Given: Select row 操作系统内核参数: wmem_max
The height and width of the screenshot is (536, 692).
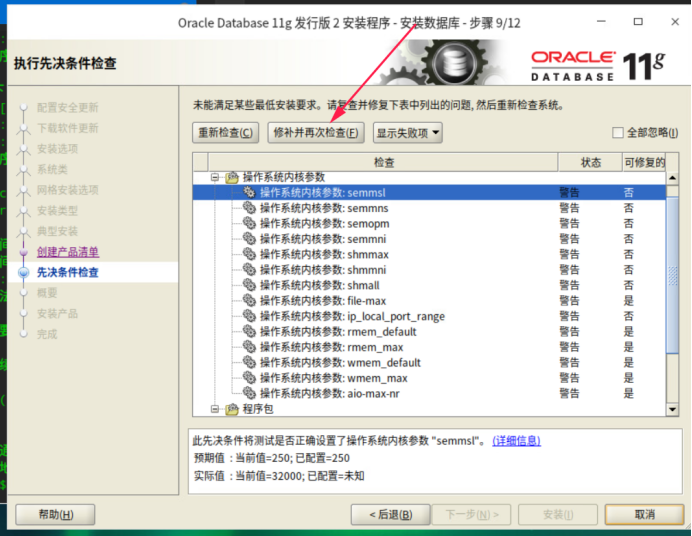Looking at the screenshot, I should click(429, 378).
